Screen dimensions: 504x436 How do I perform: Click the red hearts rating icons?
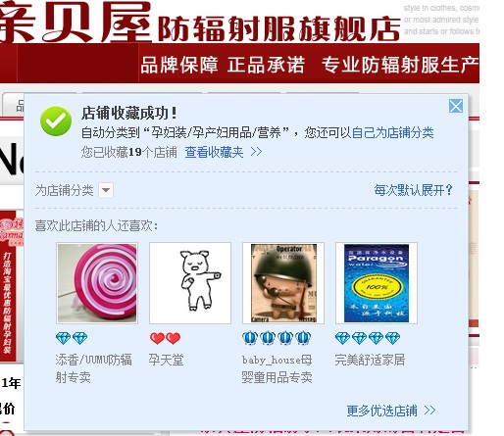tap(165, 338)
